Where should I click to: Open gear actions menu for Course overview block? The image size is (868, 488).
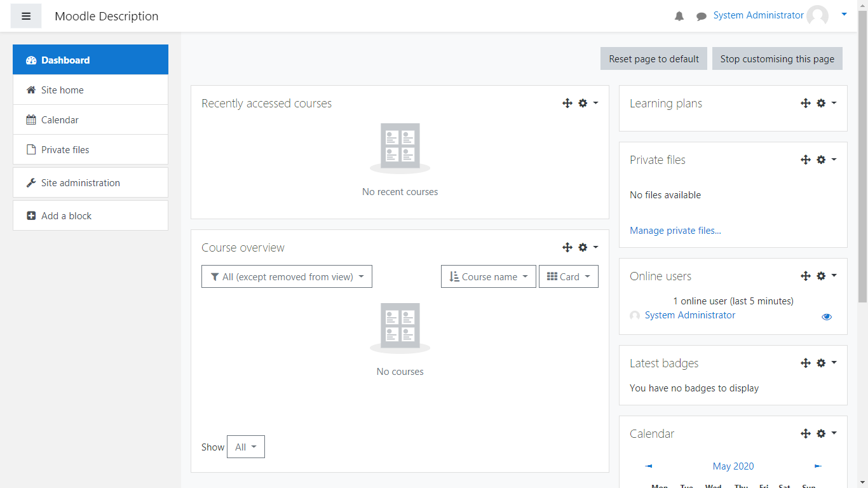pos(587,247)
